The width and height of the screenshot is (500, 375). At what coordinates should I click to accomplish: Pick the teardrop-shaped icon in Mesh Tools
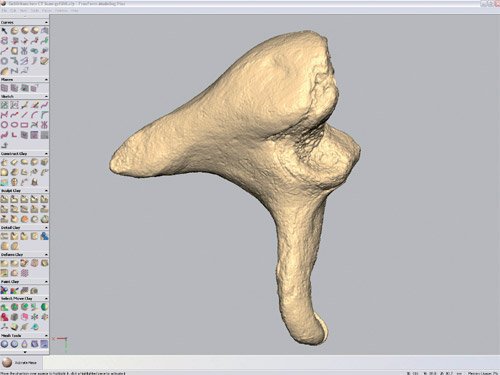pyautogui.click(x=24, y=344)
